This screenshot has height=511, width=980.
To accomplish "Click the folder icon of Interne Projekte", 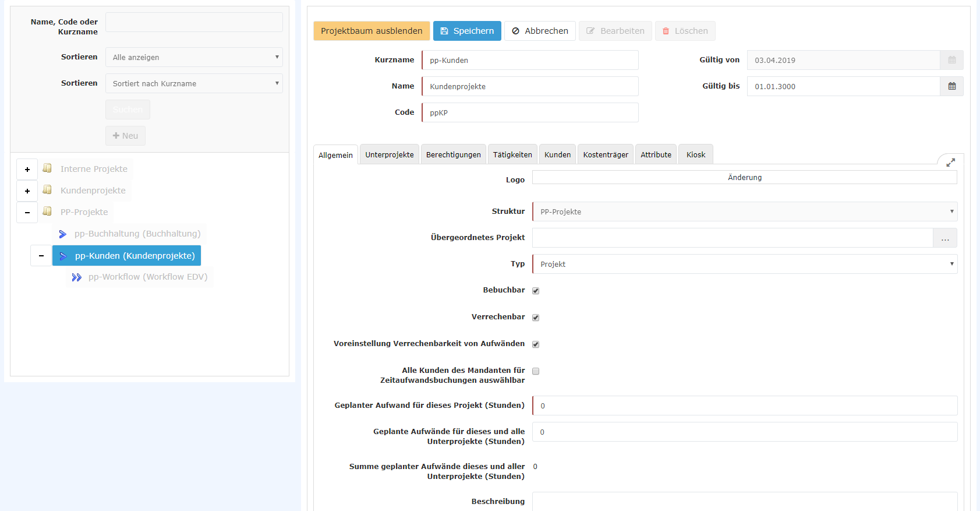I will click(x=47, y=168).
